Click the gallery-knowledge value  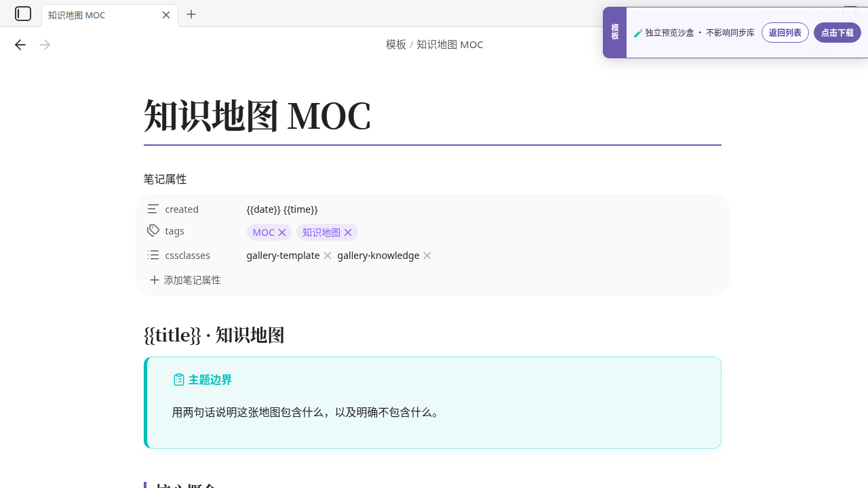(x=378, y=256)
